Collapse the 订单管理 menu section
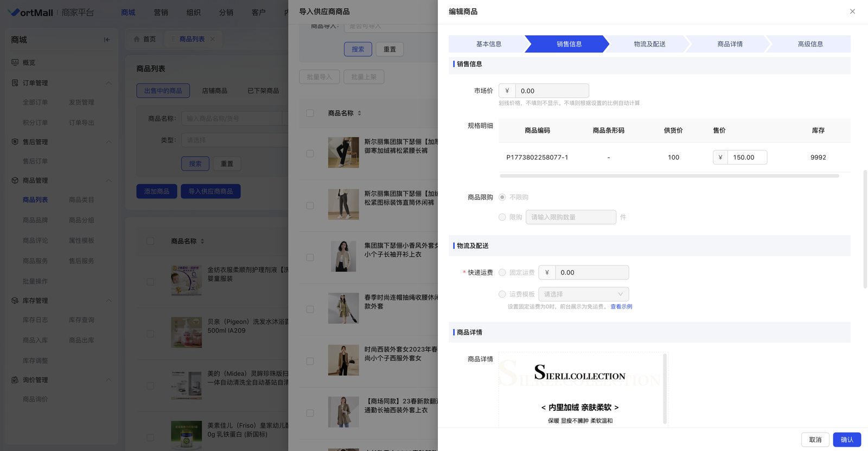The height and width of the screenshot is (451, 868). [x=108, y=83]
